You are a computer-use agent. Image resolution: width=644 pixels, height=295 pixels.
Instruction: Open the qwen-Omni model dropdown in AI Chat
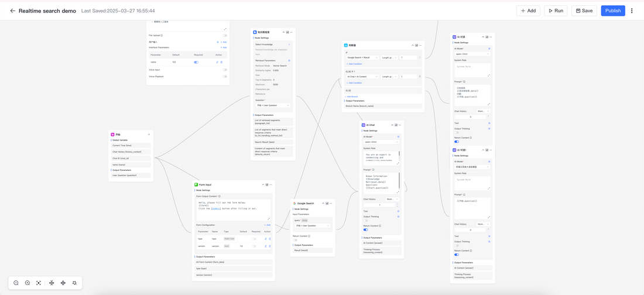click(381, 142)
